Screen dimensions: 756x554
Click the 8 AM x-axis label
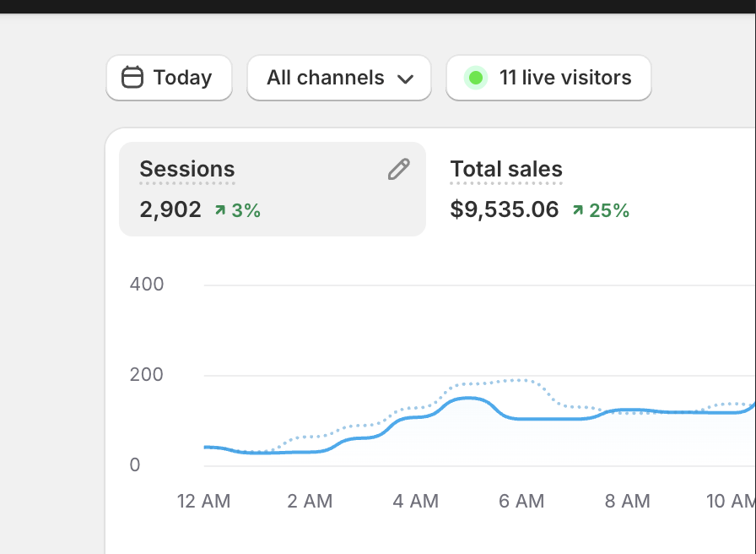coord(627,501)
